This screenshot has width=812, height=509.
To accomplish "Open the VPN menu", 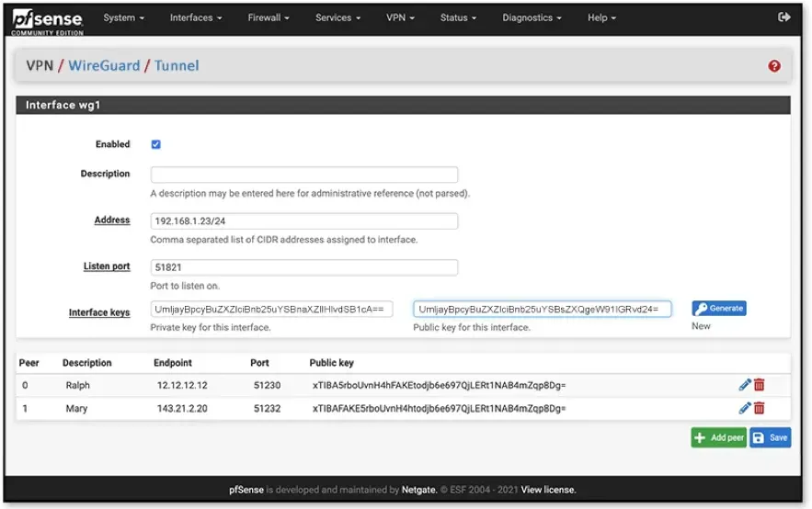I will [x=400, y=17].
